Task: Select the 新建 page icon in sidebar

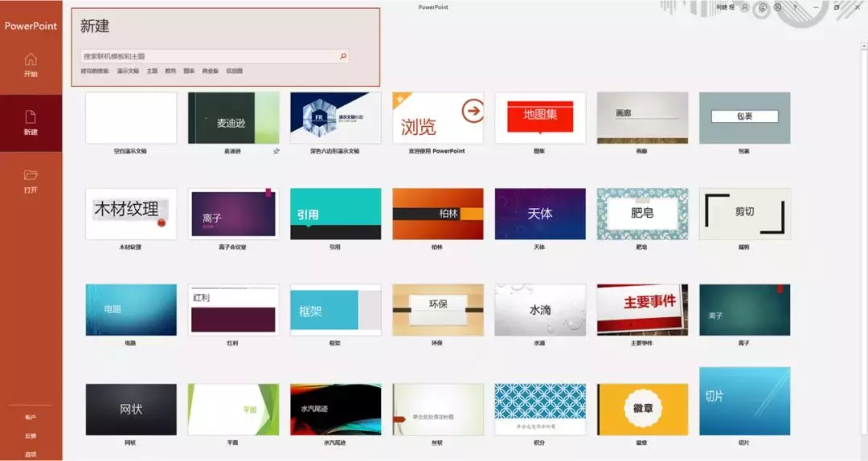Action: tap(31, 116)
